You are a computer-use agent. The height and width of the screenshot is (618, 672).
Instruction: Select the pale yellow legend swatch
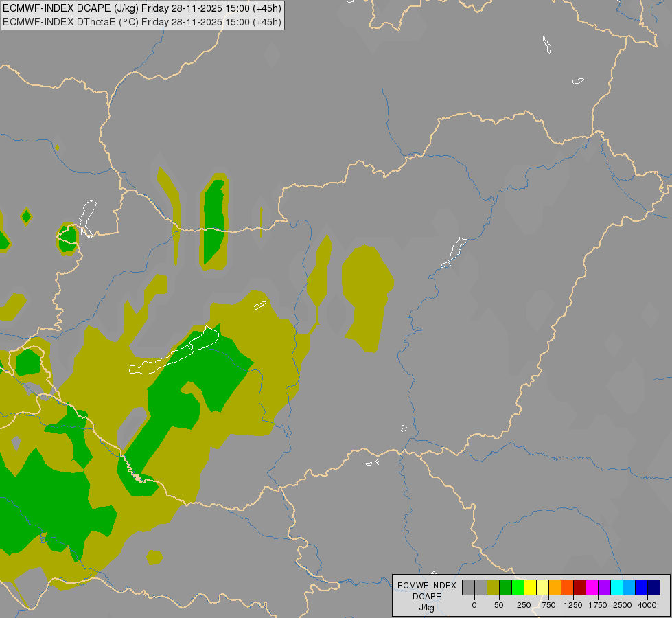[542, 587]
